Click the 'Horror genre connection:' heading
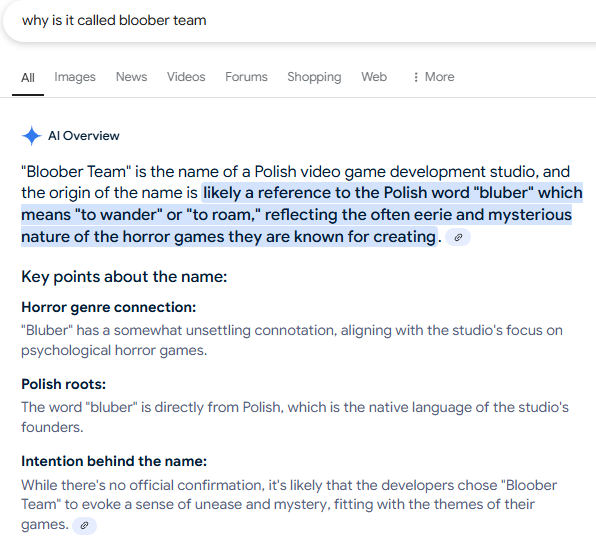This screenshot has height=558, width=596. click(x=109, y=307)
